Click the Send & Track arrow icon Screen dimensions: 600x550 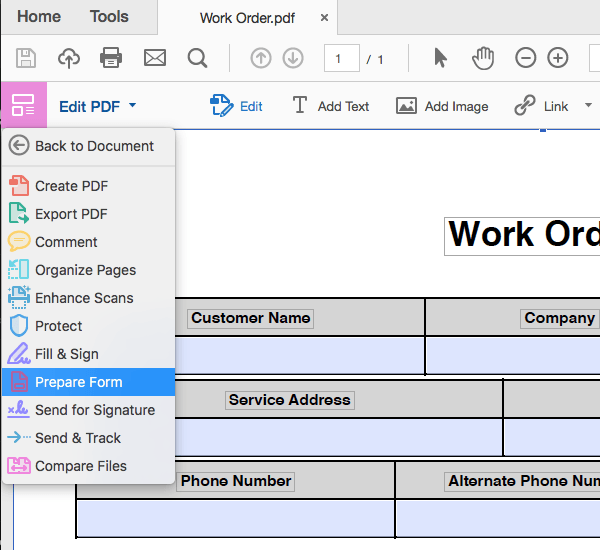(19, 437)
